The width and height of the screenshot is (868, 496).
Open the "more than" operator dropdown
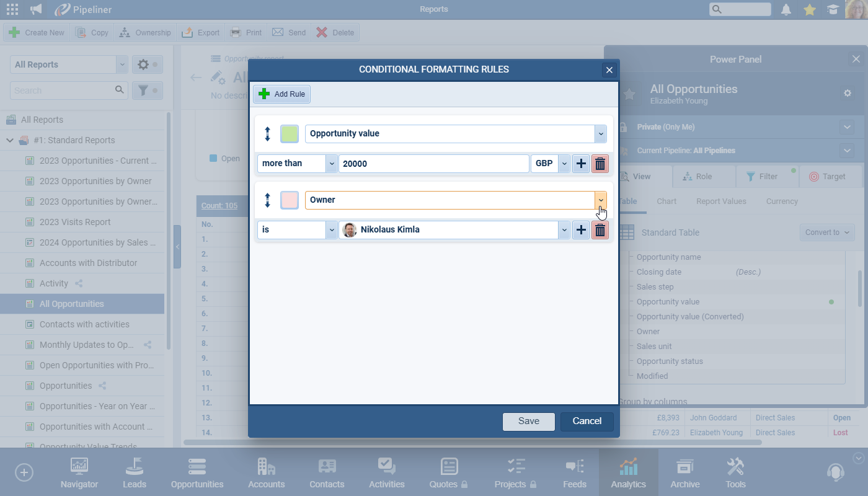331,164
